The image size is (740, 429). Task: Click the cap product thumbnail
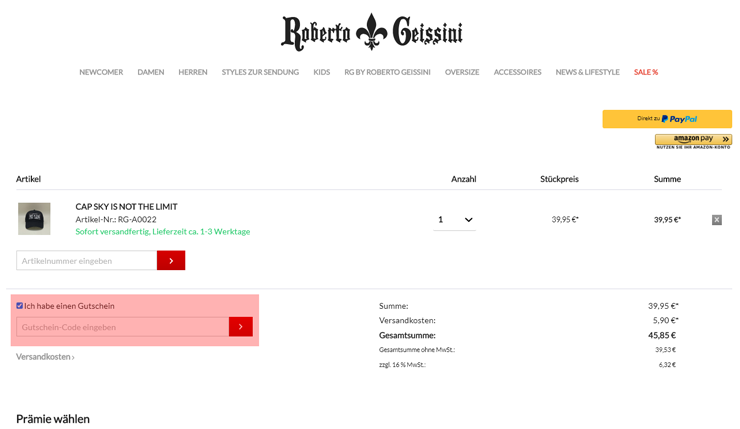34,219
